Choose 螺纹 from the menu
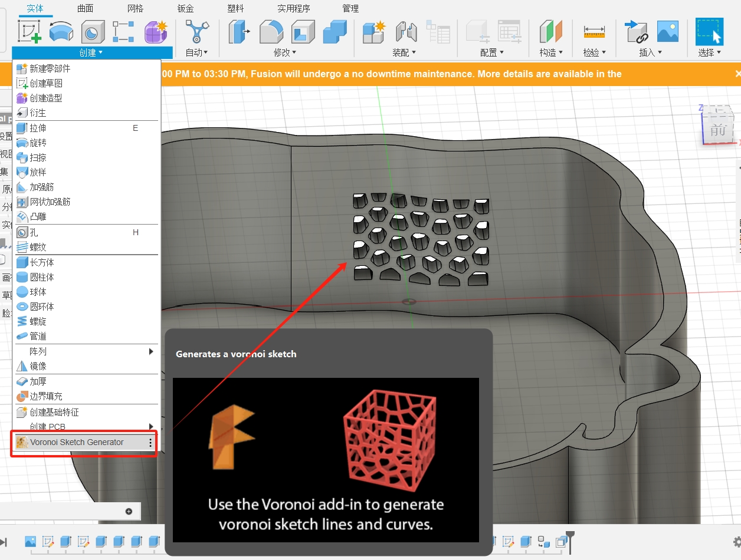Viewport: 741px width, 560px height. point(86,247)
